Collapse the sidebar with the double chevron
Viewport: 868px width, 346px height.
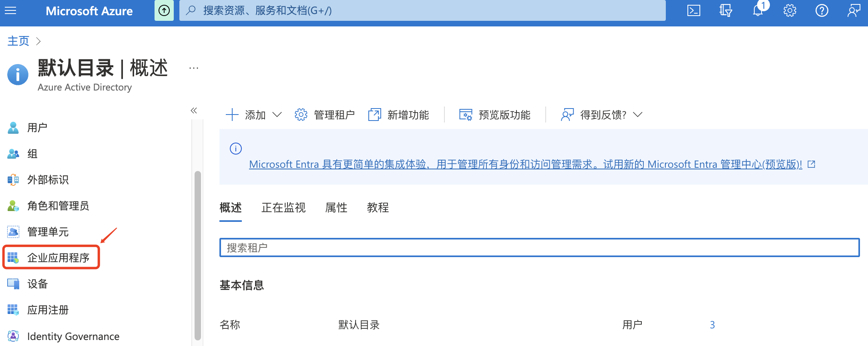[x=194, y=111]
